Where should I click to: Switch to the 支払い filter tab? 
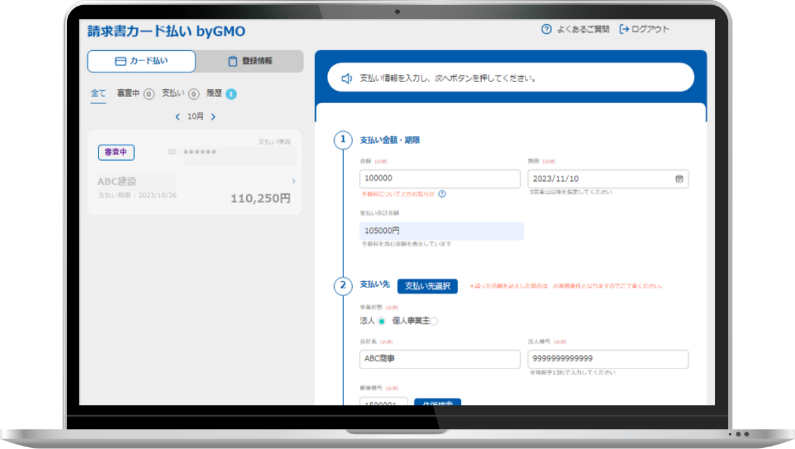[173, 93]
